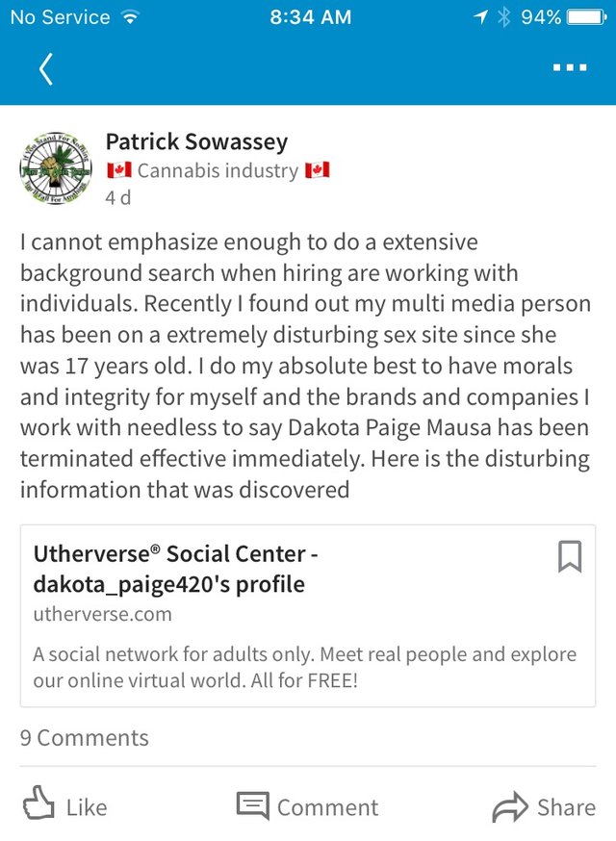Tap the Share label text
Screen dimensions: 616x841
(x=566, y=807)
